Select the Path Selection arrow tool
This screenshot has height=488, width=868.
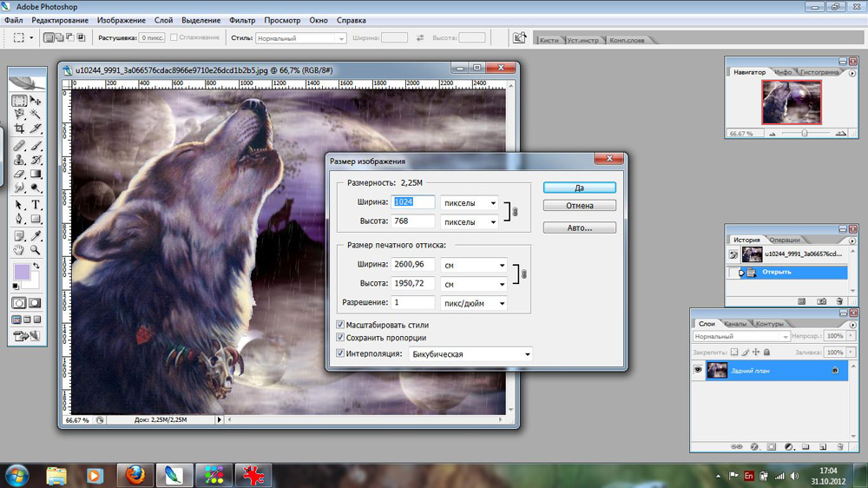pos(19,205)
